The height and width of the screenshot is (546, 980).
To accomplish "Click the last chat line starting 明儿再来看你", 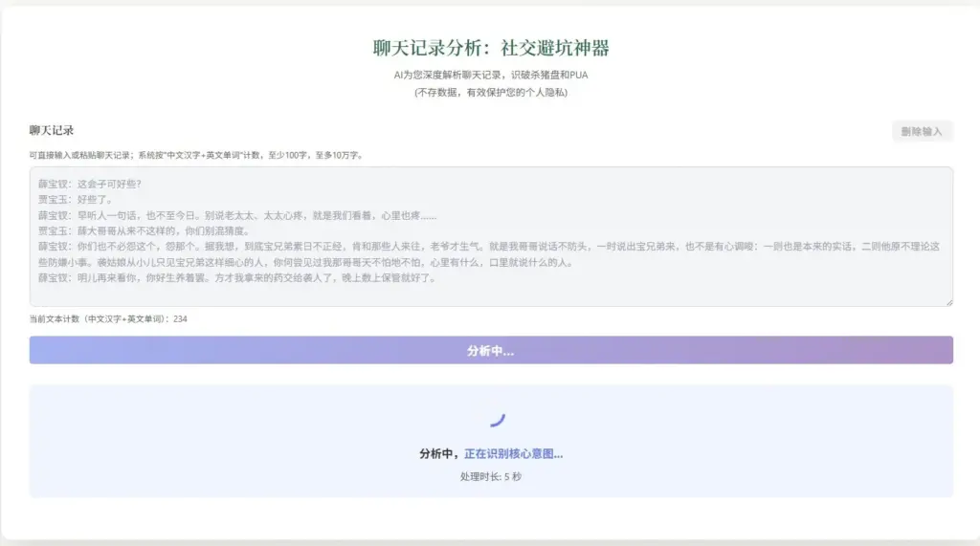I will pyautogui.click(x=237, y=278).
